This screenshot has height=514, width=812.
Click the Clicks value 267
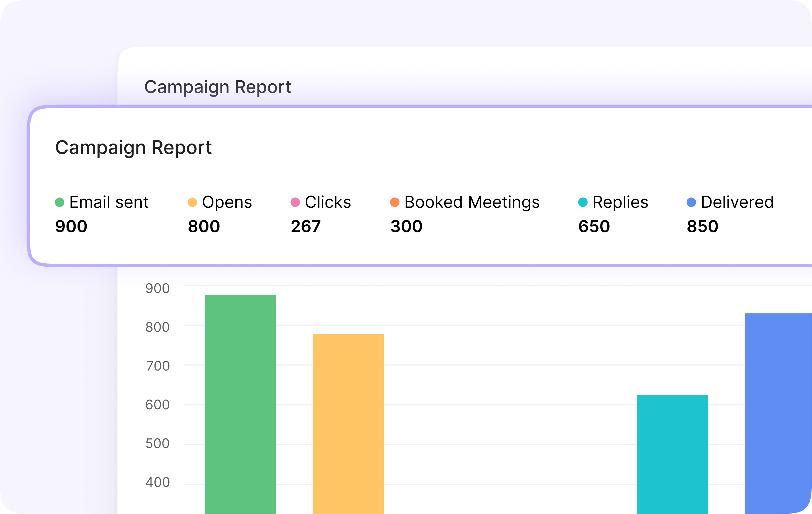point(306,226)
